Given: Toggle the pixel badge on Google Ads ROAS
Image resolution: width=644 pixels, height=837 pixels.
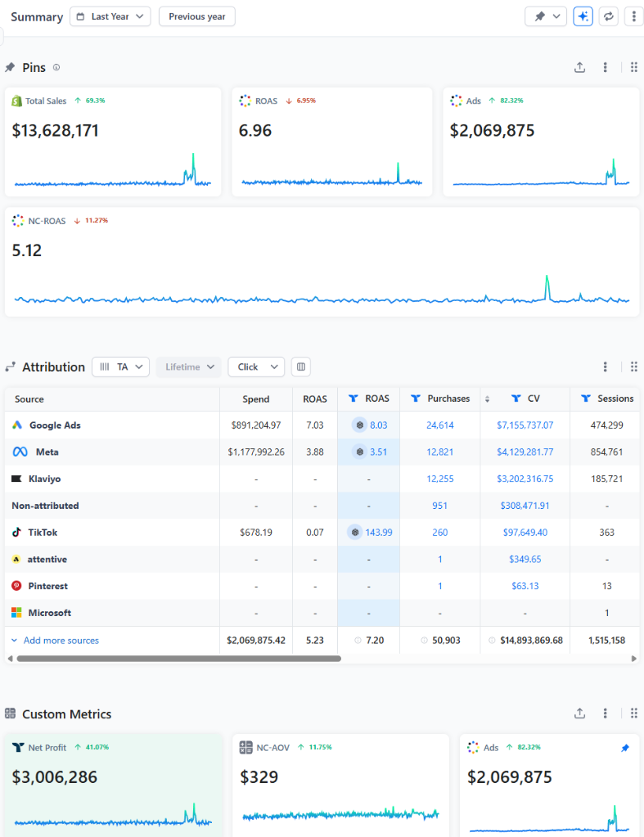Looking at the screenshot, I should coord(359,425).
